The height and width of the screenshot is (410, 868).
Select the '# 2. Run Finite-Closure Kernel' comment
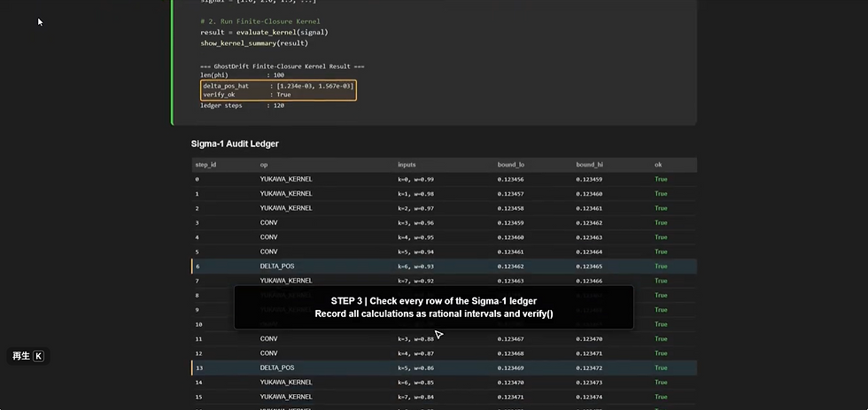click(260, 21)
